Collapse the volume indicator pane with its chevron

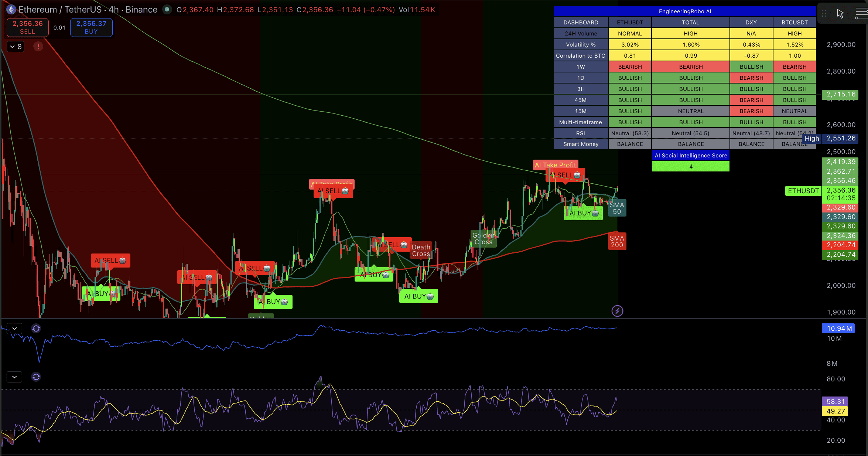(x=14, y=328)
